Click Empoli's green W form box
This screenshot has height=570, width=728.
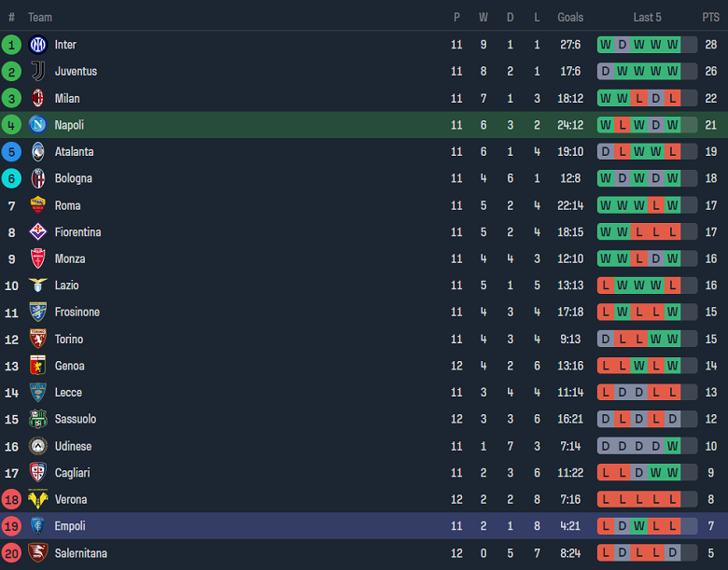tap(638, 526)
